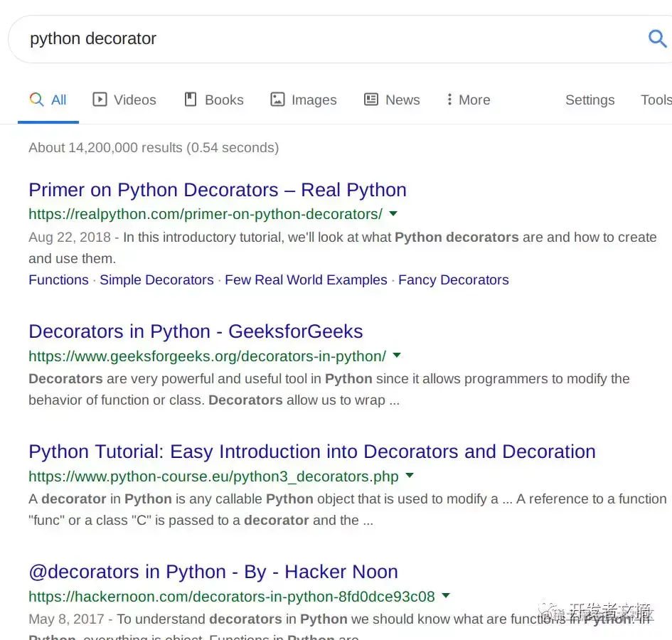Click the Books bookmark icon
The image size is (672, 640).
(x=191, y=100)
